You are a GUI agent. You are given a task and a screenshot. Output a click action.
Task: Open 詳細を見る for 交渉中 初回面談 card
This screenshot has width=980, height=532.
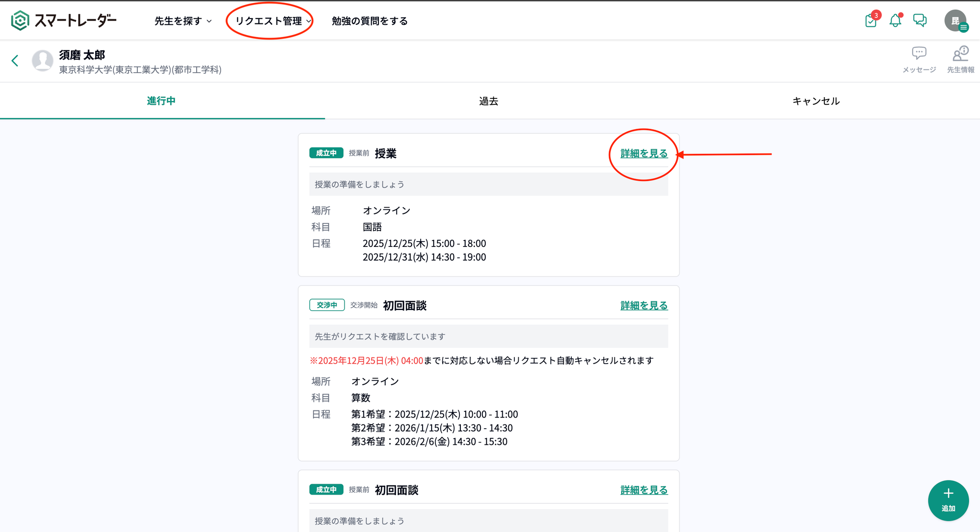point(644,305)
